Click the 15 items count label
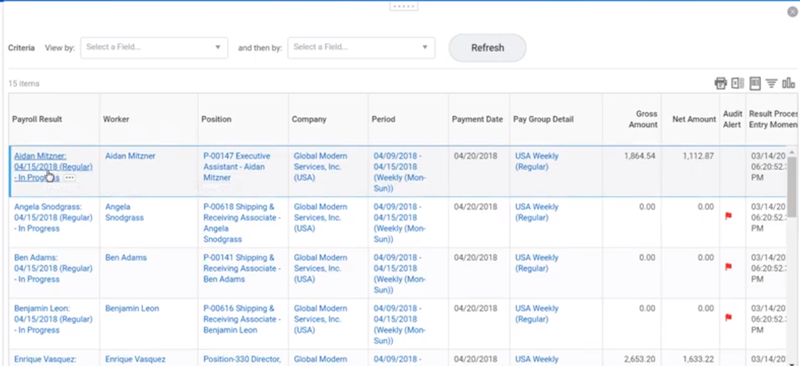 (x=23, y=83)
